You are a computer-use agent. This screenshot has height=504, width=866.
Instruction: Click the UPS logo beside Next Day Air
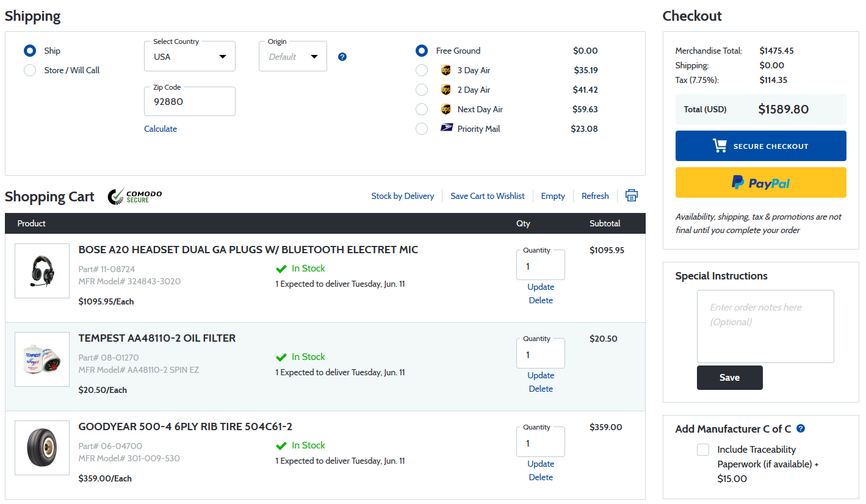click(x=446, y=109)
